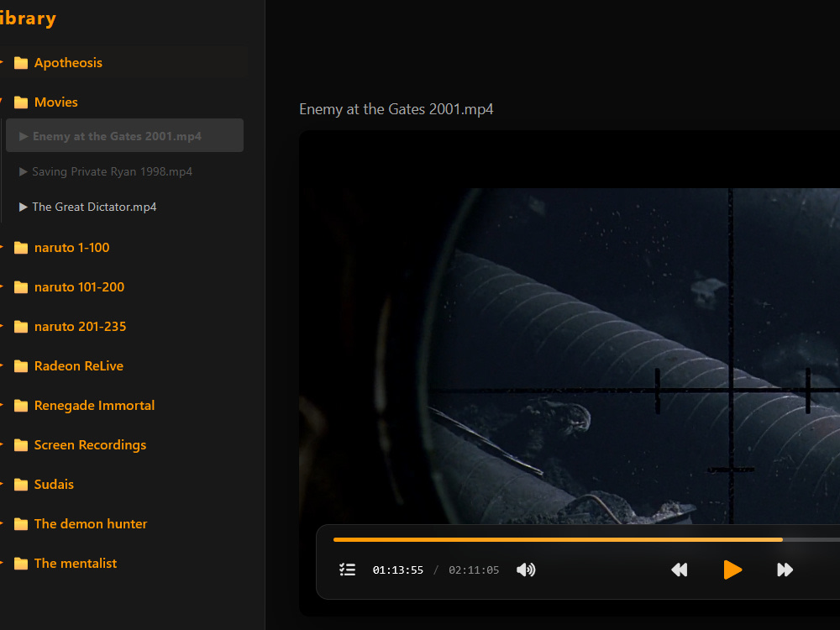Image resolution: width=840 pixels, height=630 pixels.
Task: Click the play triangle beside Saving Private Ryan
Action: point(23,171)
